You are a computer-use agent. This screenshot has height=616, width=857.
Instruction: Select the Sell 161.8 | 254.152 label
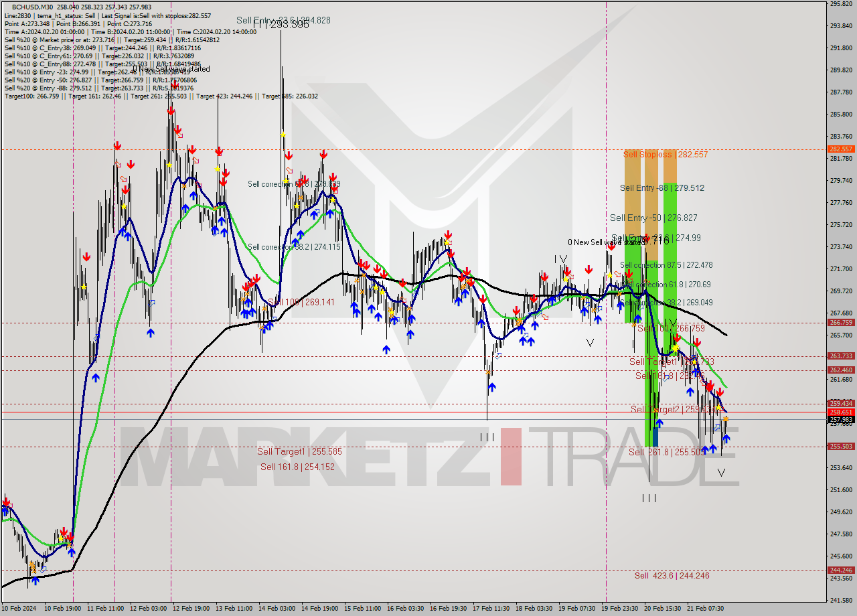tap(297, 467)
